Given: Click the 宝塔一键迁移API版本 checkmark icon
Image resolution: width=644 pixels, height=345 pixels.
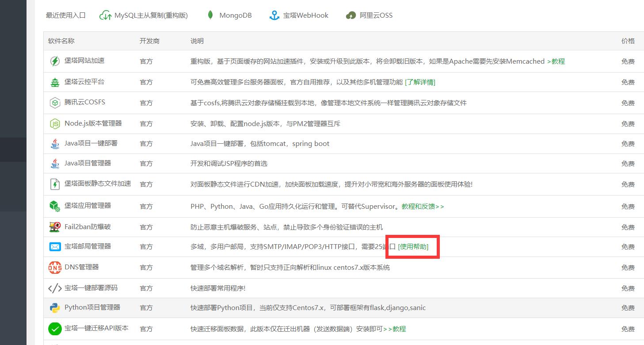Looking at the screenshot, I should [55, 329].
